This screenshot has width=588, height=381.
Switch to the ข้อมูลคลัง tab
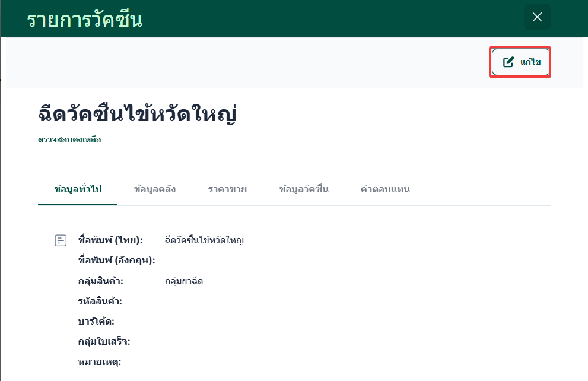point(155,189)
